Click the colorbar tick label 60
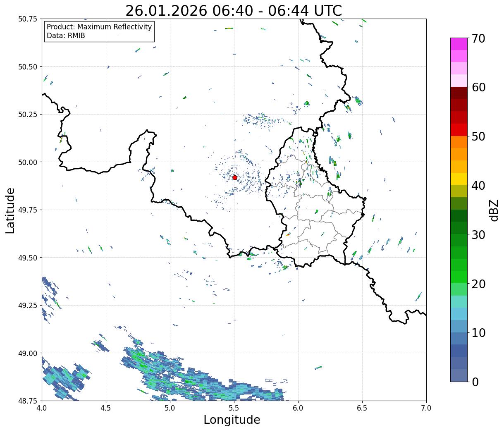 coord(478,87)
